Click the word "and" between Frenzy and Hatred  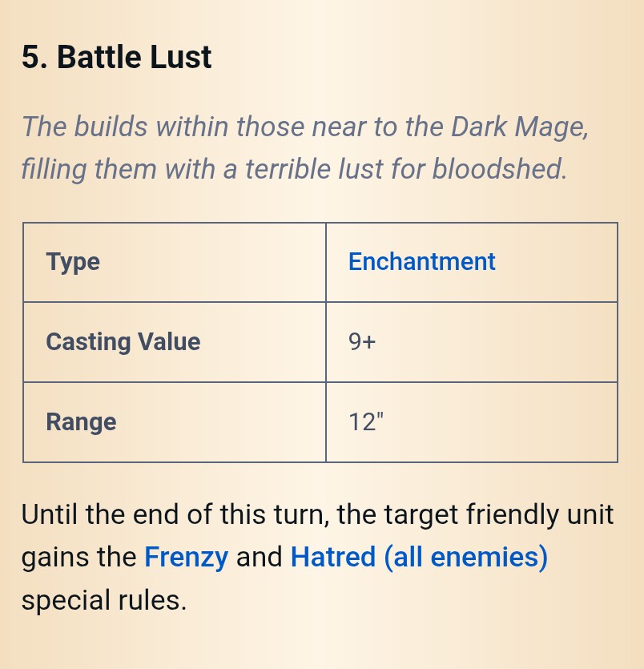(x=260, y=557)
